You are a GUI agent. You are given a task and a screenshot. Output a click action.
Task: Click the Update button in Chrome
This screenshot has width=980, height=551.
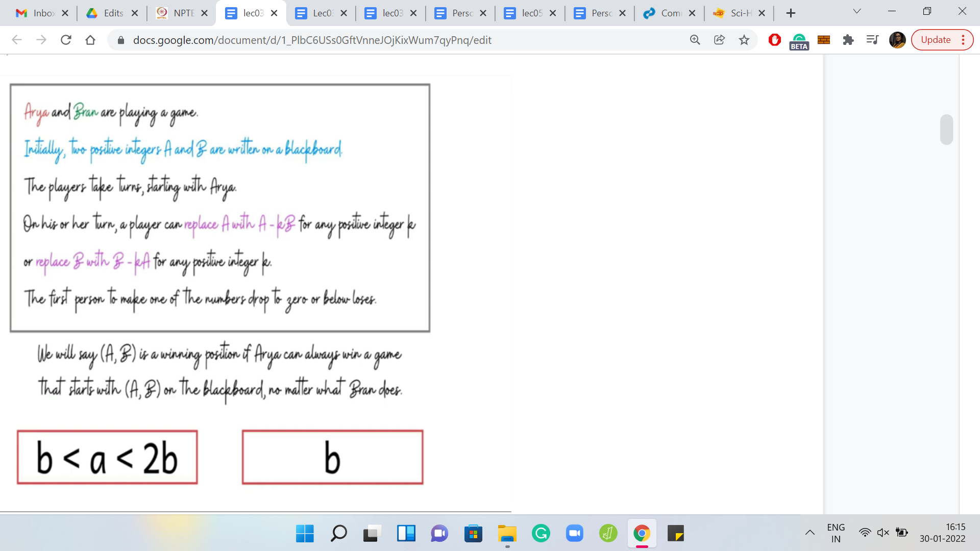click(x=935, y=40)
